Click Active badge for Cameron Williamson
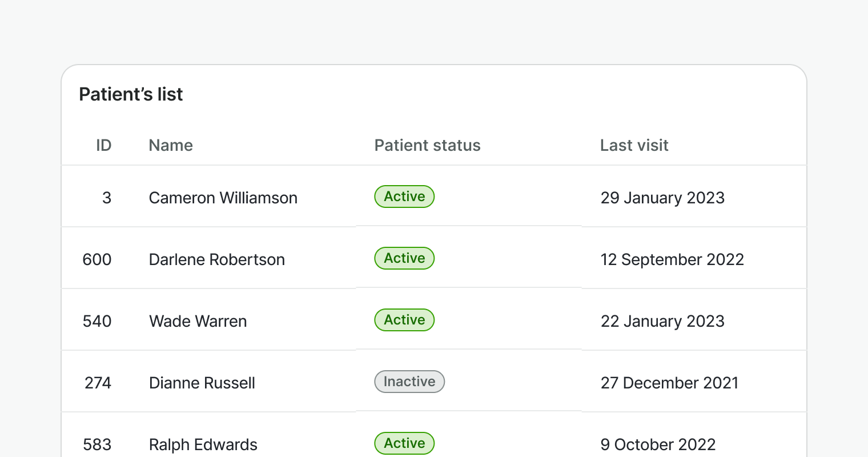 [x=404, y=197]
